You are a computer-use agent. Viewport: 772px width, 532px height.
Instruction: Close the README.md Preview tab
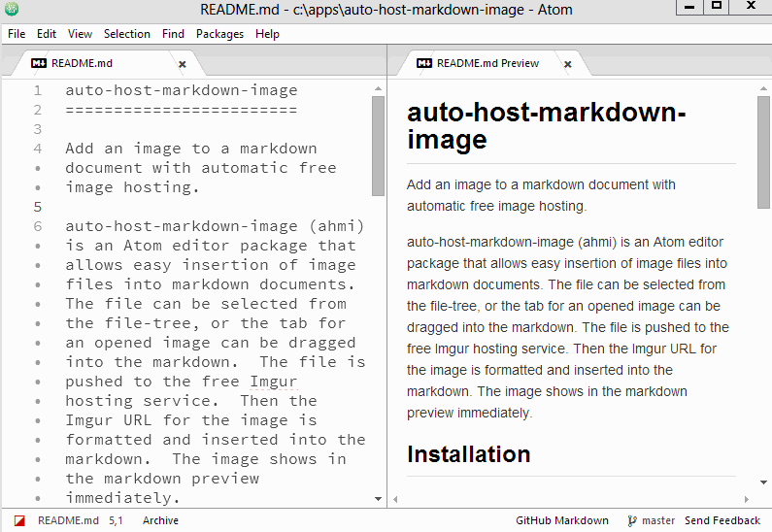click(x=568, y=64)
